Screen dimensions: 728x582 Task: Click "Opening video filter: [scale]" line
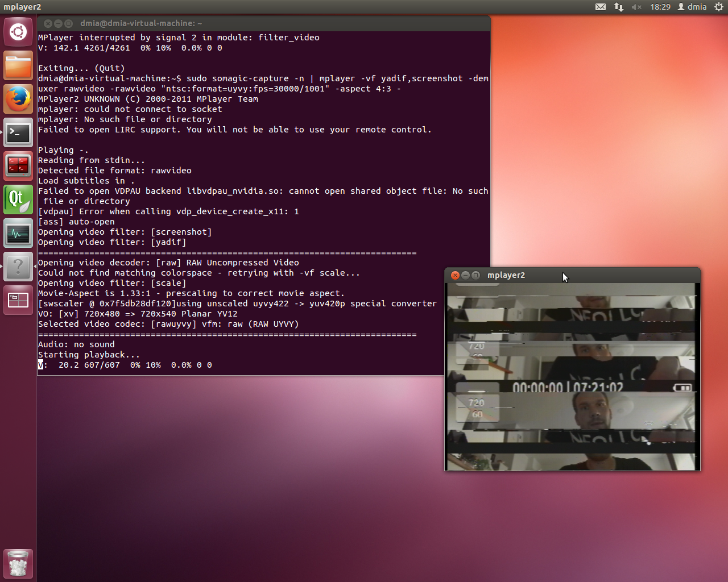[x=112, y=283]
